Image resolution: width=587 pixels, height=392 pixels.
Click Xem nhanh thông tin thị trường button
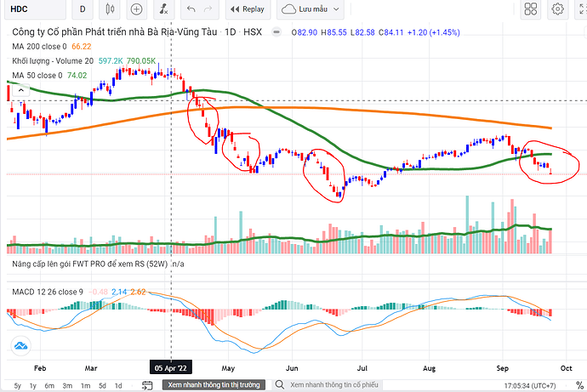pos(214,385)
